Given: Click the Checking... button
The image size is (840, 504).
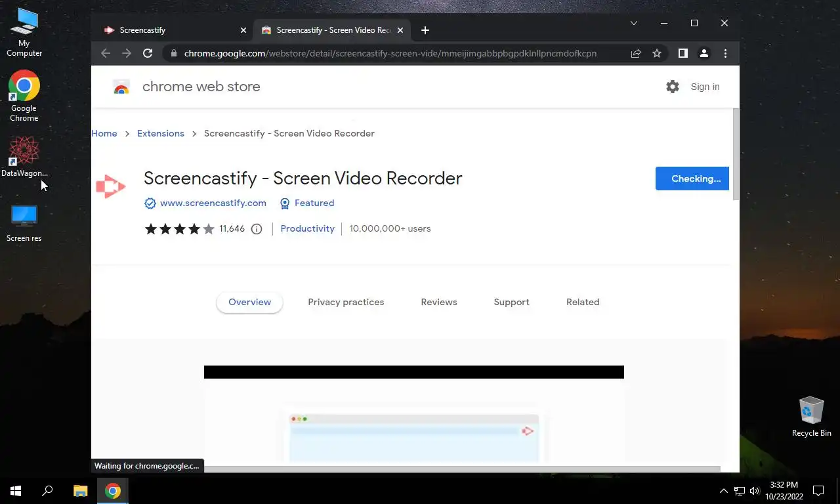Looking at the screenshot, I should (692, 178).
